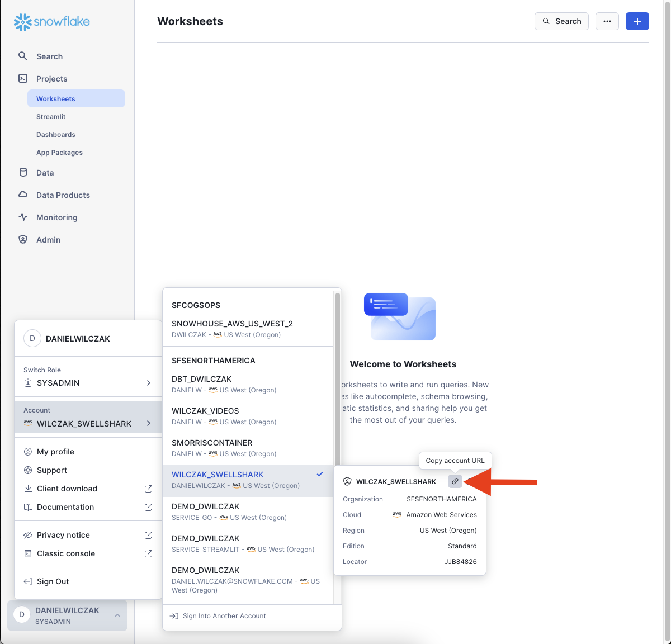Click the DANIELWILCZAK SYSADMIN user button
Screen dimensions: 671x644
[x=68, y=615]
